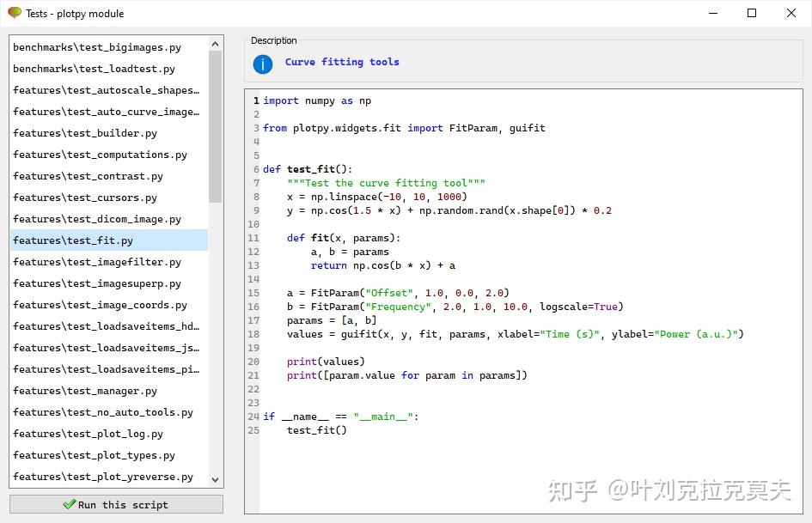Click the file list scroll up arrow
Image resolution: width=812 pixels, height=523 pixels.
pos(216,45)
